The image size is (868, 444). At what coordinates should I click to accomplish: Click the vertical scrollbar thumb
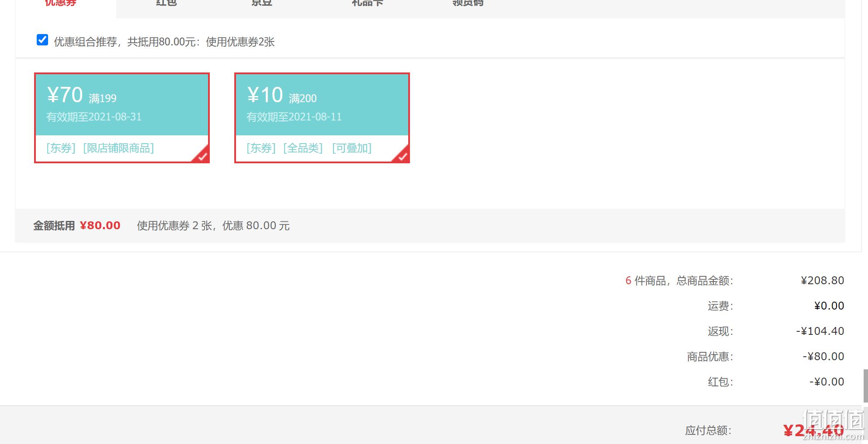(865, 385)
